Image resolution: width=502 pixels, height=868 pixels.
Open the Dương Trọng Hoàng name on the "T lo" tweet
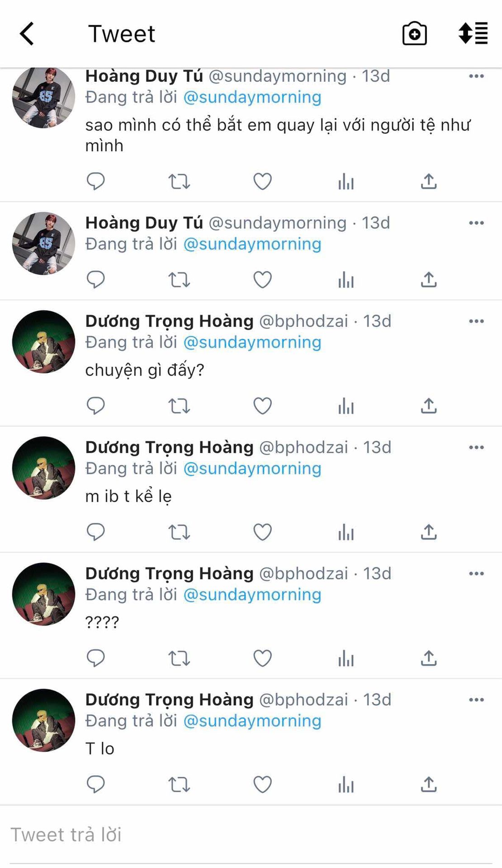[169, 700]
